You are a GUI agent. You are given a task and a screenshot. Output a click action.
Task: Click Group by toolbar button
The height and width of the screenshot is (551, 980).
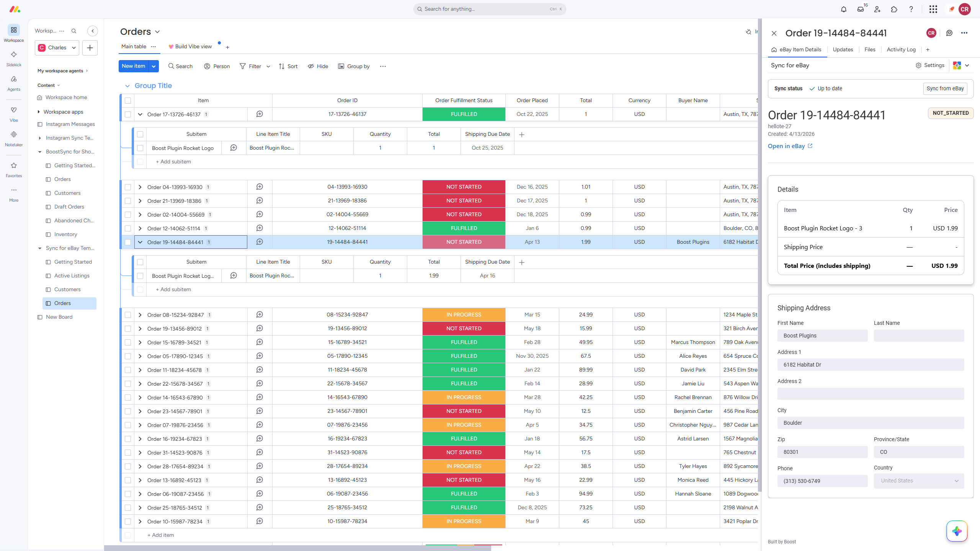coord(354,66)
